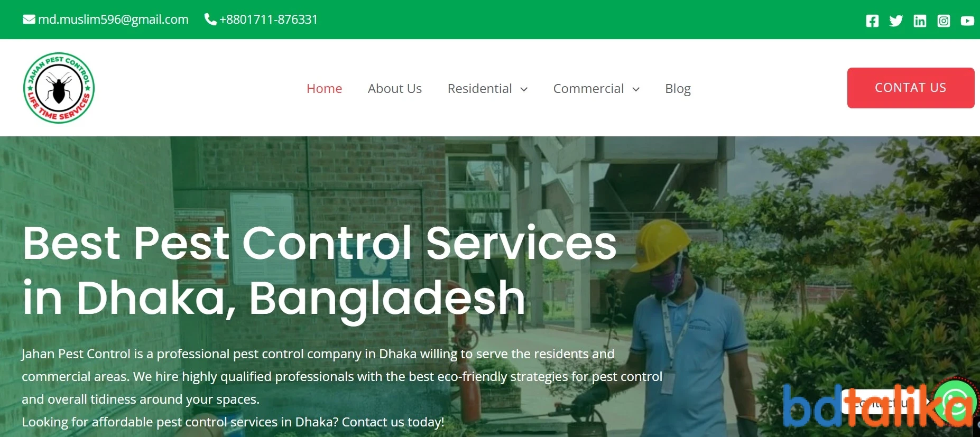Navigate to the Blog page
The image size is (980, 437).
(x=678, y=89)
